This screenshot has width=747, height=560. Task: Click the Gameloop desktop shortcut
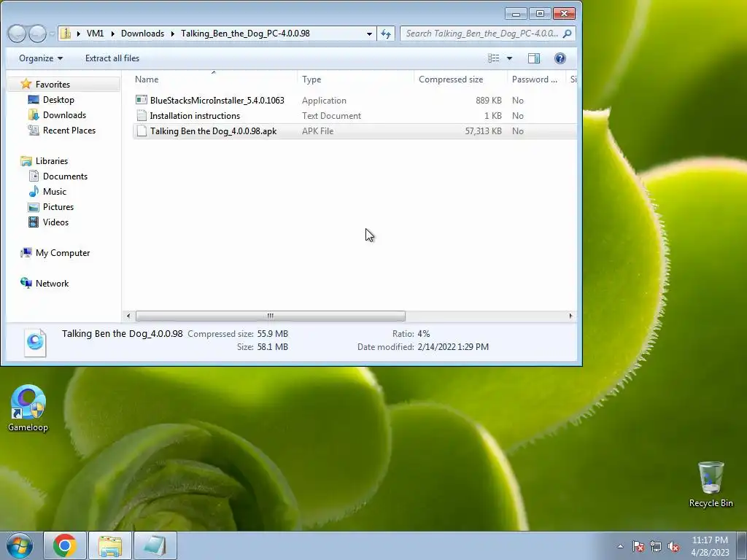(x=28, y=408)
